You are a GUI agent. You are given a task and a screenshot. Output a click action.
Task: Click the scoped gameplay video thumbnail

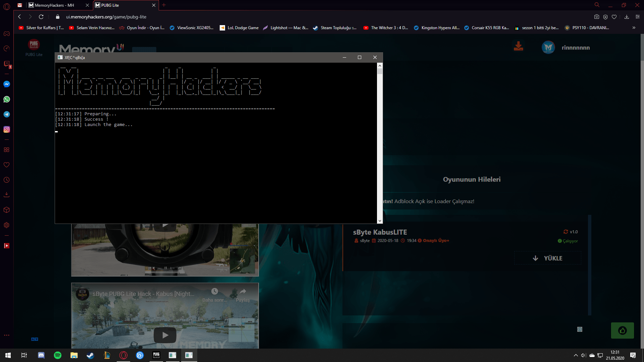(x=165, y=250)
